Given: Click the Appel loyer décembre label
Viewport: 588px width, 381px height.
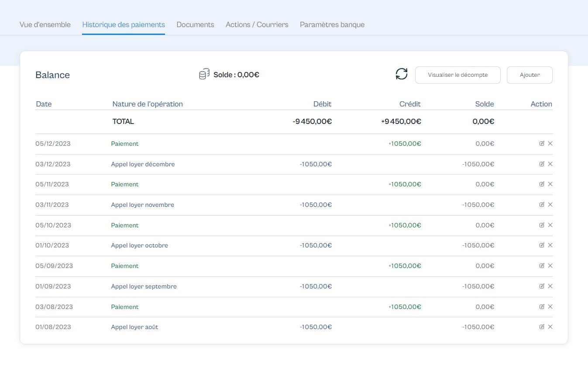Looking at the screenshot, I should [143, 164].
